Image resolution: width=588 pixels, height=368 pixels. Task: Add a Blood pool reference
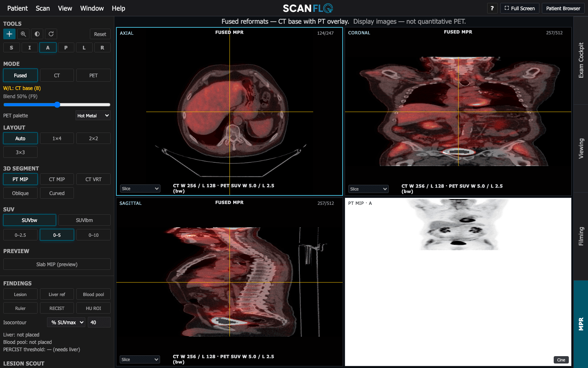[x=94, y=294]
